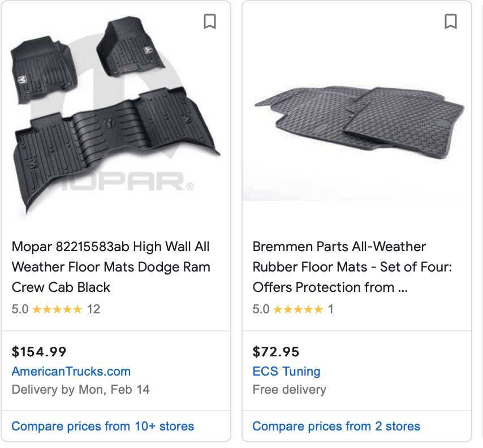
Task: Save the Bremmen Parts floor mats listing
Action: (451, 21)
